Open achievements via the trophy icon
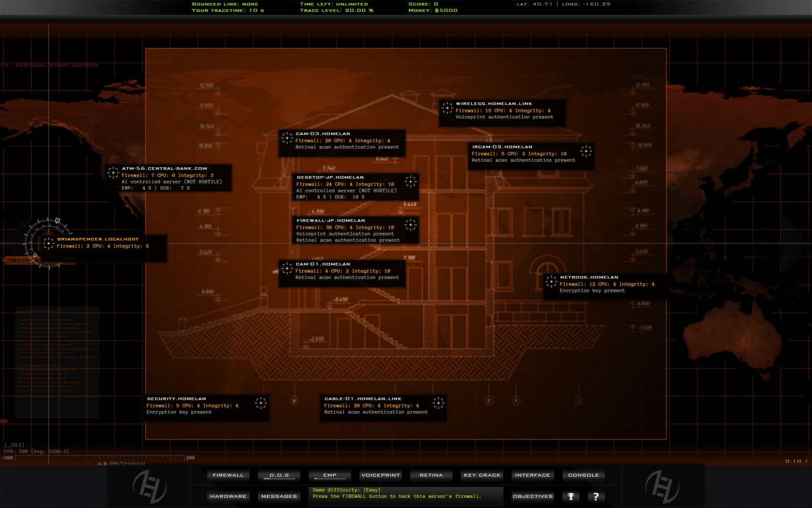 click(x=571, y=496)
